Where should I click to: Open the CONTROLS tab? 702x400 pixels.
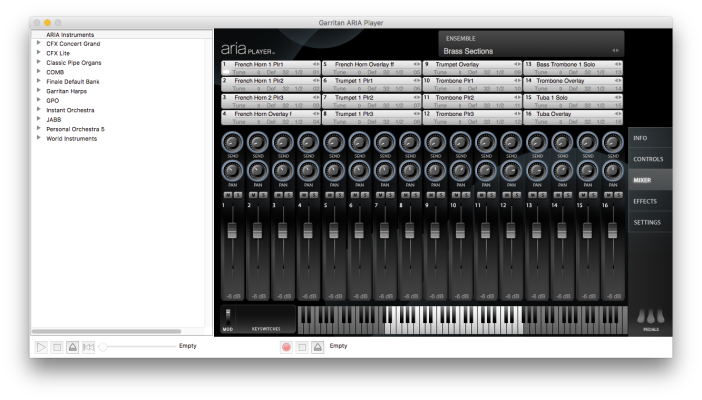650,159
